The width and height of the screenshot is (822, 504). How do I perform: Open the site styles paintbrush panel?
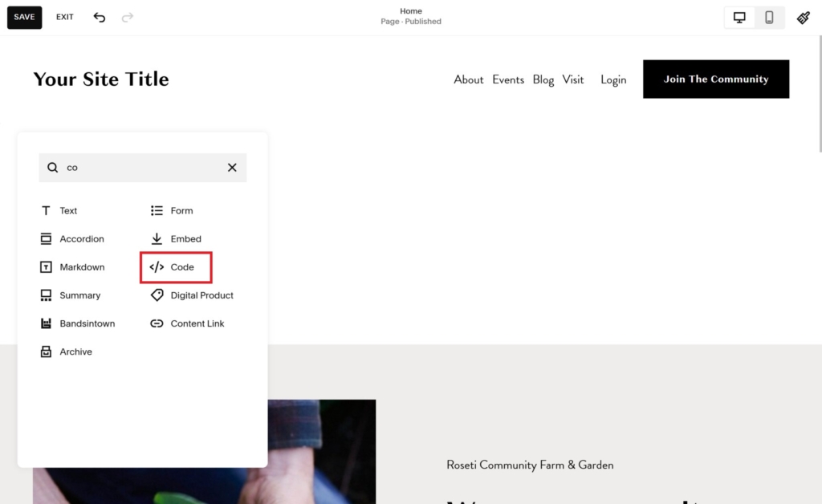pos(803,17)
